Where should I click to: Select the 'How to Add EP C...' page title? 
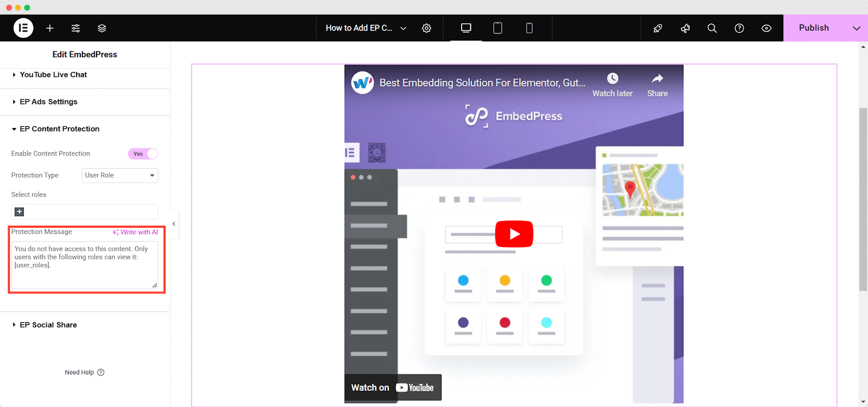coord(359,28)
